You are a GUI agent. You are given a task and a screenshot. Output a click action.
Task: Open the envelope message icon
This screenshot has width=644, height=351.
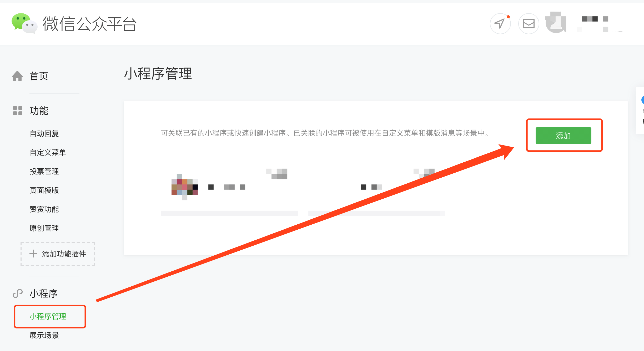tap(529, 24)
